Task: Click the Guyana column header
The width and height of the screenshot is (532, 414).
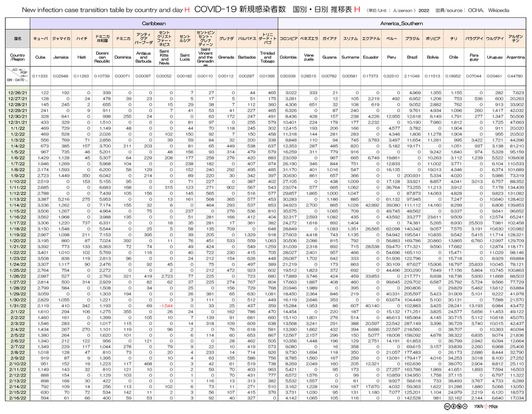Action: click(329, 58)
